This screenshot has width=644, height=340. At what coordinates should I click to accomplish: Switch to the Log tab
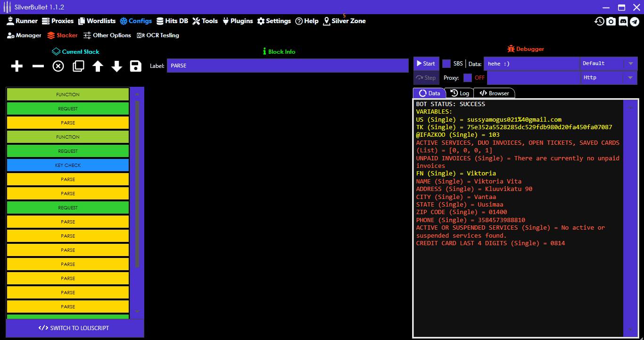tap(460, 93)
